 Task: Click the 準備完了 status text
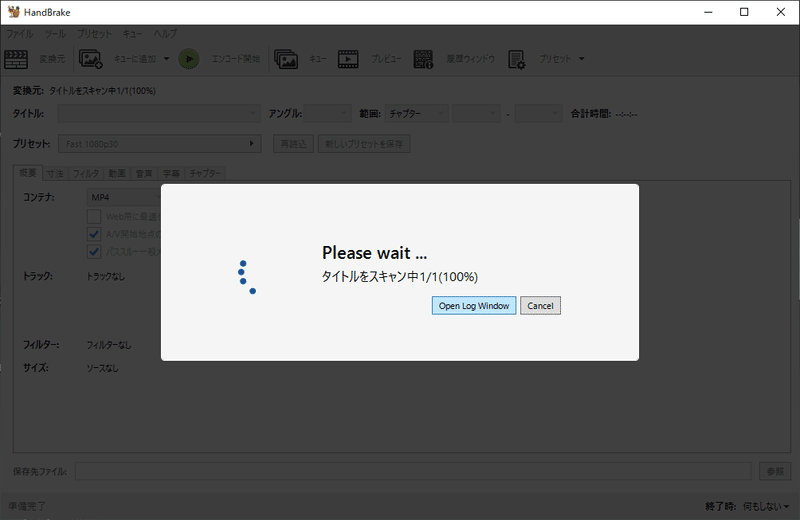(x=27, y=506)
